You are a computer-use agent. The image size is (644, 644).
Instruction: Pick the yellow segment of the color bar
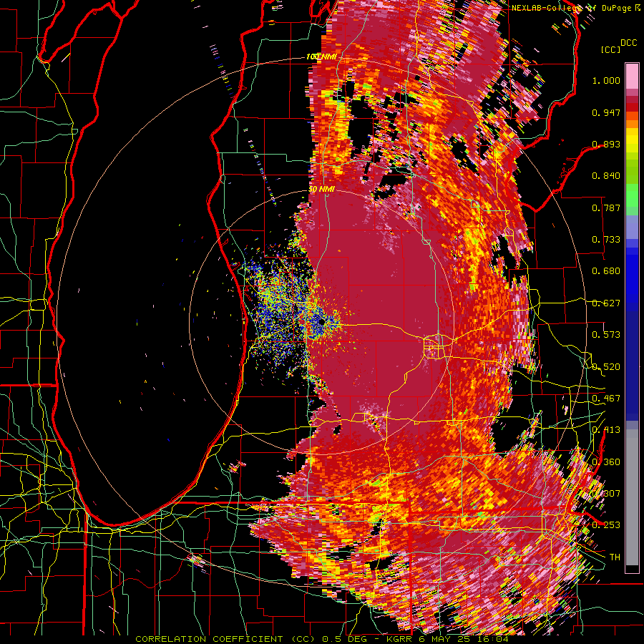pos(632,140)
